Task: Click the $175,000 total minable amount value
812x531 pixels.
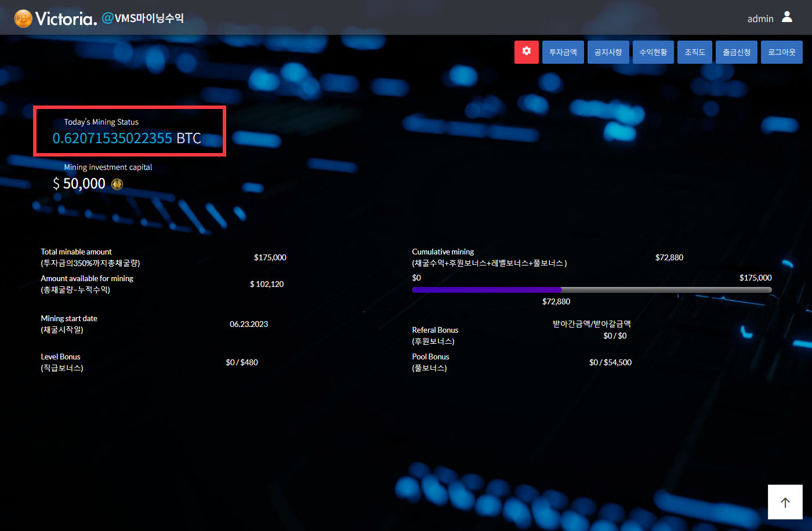Action: (x=270, y=257)
